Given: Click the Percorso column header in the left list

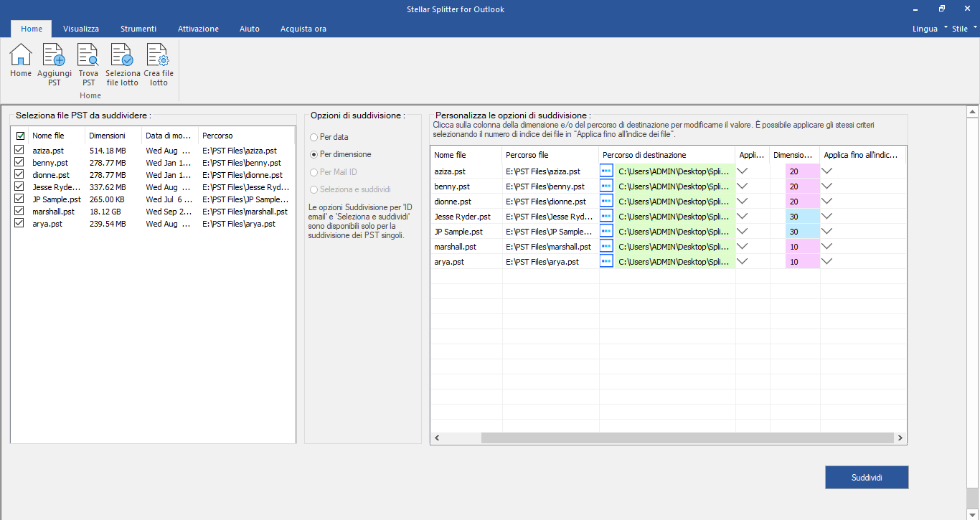Looking at the screenshot, I should coord(246,136).
